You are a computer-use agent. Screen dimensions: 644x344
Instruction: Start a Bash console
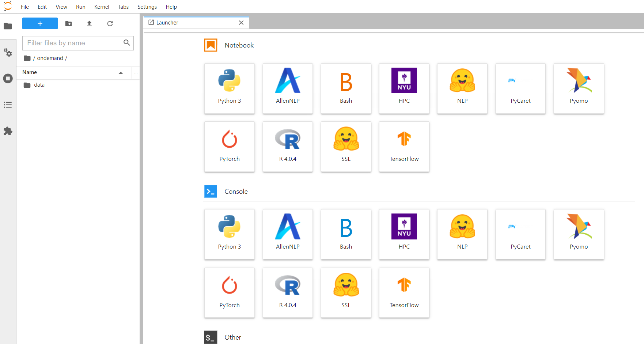tap(346, 234)
